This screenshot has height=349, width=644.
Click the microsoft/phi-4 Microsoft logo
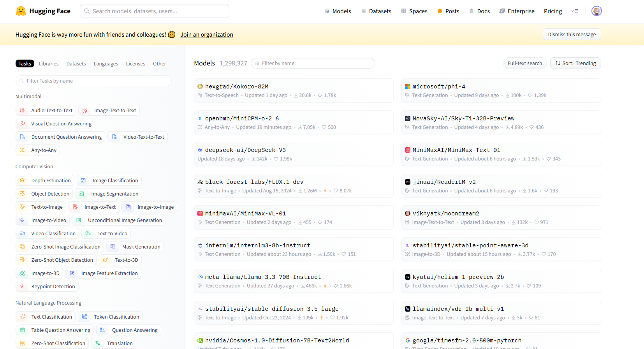pyautogui.click(x=408, y=86)
